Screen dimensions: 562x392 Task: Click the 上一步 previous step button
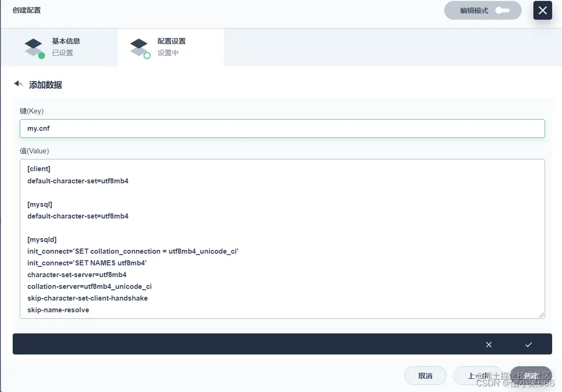478,376
